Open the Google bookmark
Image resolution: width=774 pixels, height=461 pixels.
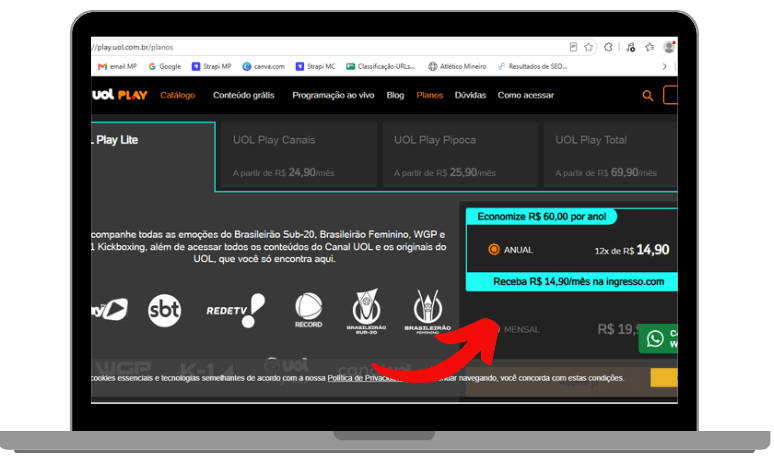tap(165, 66)
